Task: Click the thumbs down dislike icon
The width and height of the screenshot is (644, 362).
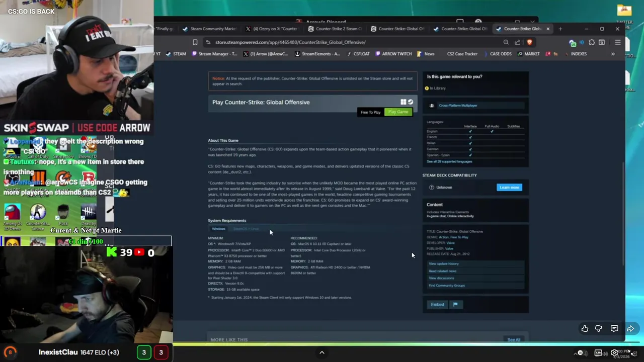Action: [x=599, y=328]
